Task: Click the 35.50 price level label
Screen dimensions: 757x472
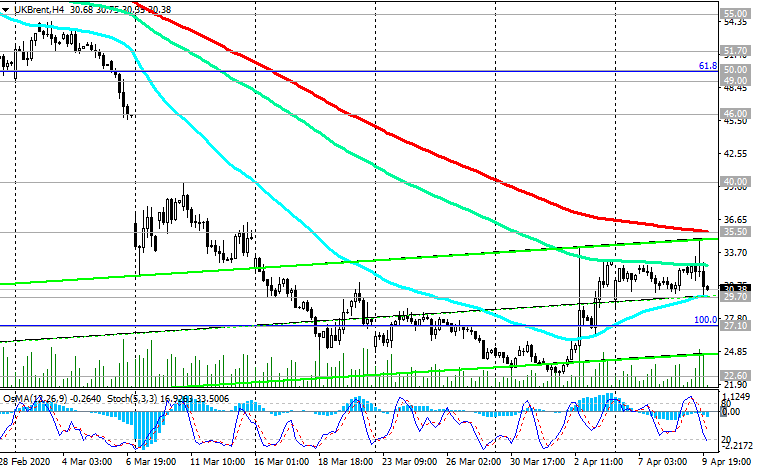Action: click(735, 232)
